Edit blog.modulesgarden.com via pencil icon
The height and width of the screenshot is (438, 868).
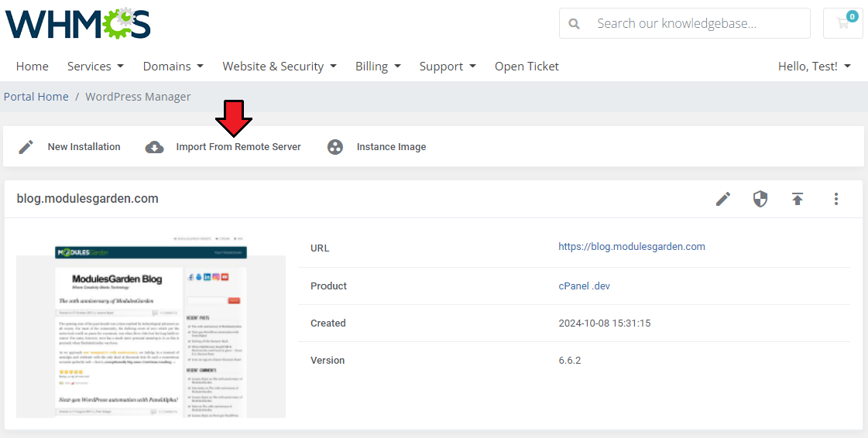723,199
